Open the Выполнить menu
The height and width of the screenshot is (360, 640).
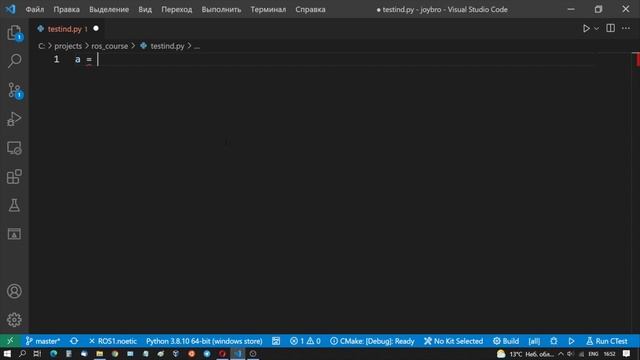click(221, 9)
